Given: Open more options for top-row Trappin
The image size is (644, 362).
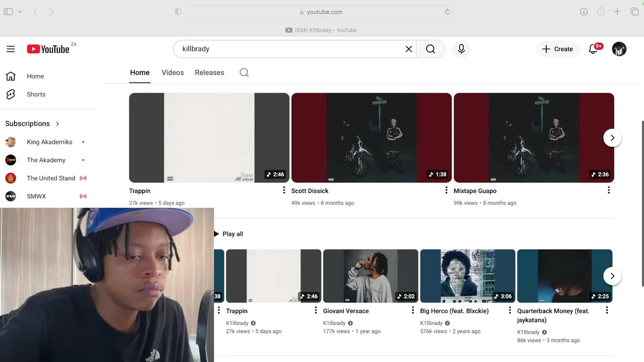Looking at the screenshot, I should [284, 190].
